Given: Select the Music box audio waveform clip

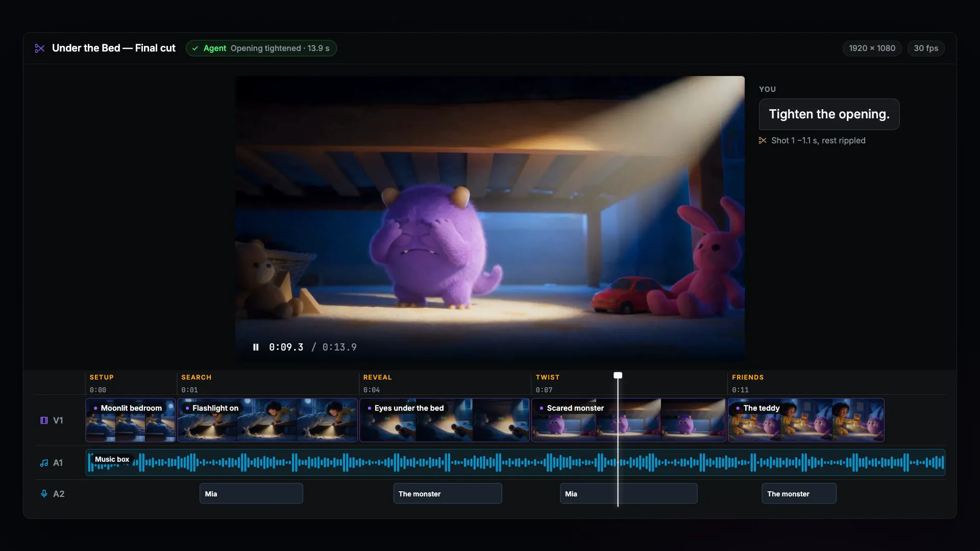Looking at the screenshot, I should coord(516,463).
